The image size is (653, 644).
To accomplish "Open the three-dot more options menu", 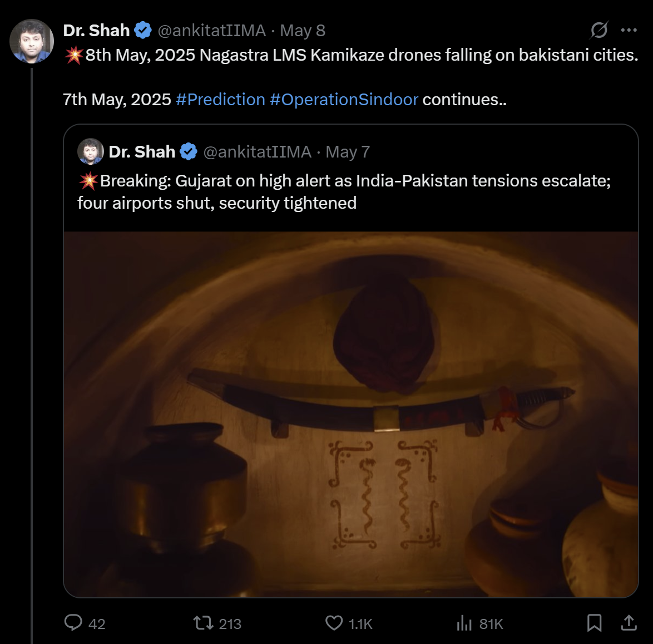I will (x=629, y=30).
